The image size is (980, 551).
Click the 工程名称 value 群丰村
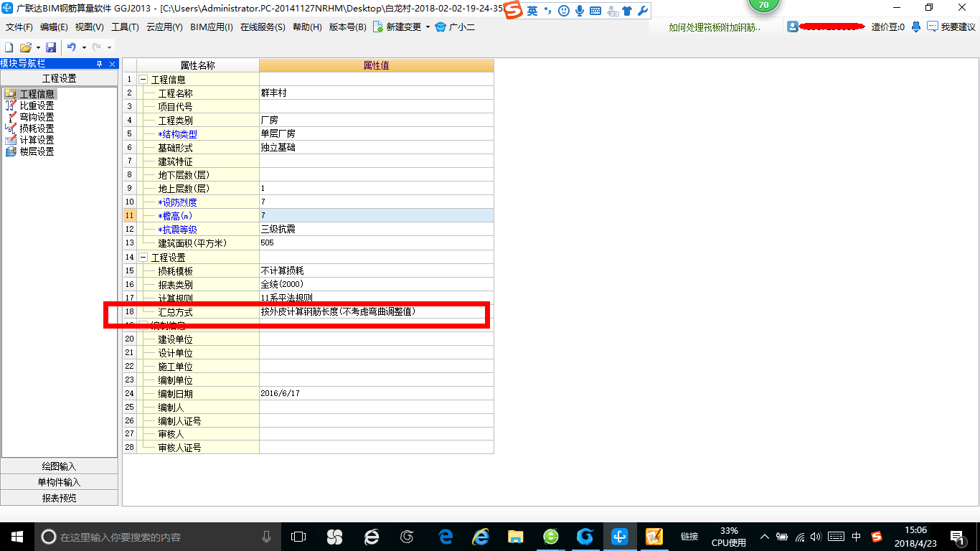pos(377,93)
